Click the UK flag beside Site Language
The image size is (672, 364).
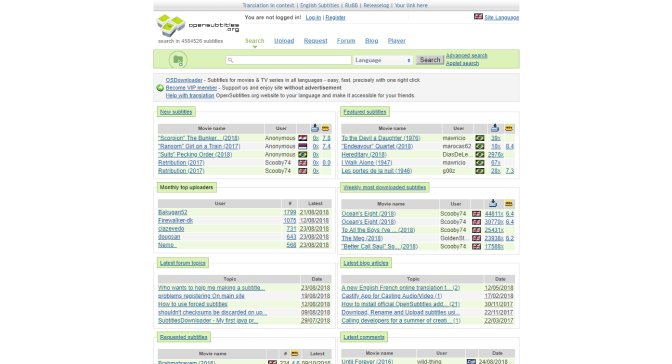478,17
